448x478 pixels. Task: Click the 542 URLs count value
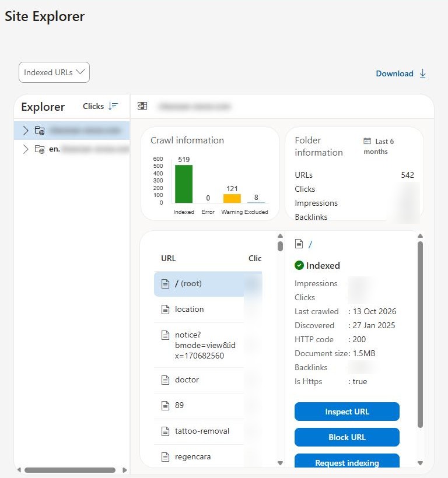coord(407,175)
